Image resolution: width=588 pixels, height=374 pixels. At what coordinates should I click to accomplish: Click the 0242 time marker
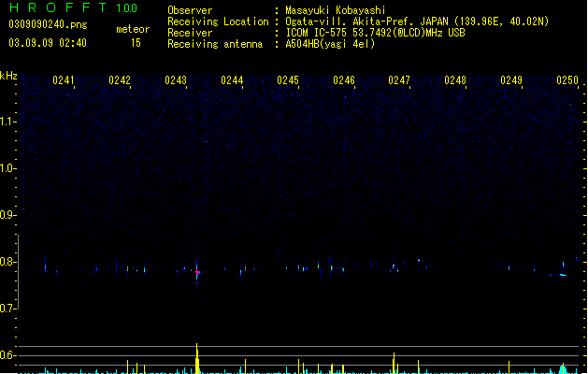point(120,80)
